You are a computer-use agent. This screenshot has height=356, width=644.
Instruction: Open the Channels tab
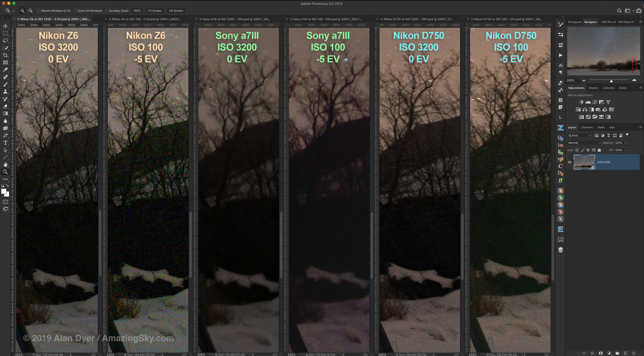tap(587, 127)
